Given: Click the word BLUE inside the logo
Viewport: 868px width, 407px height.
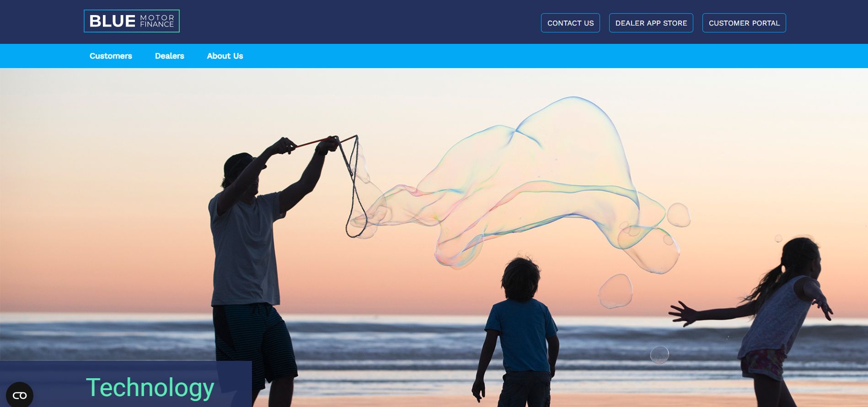Looking at the screenshot, I should [113, 21].
